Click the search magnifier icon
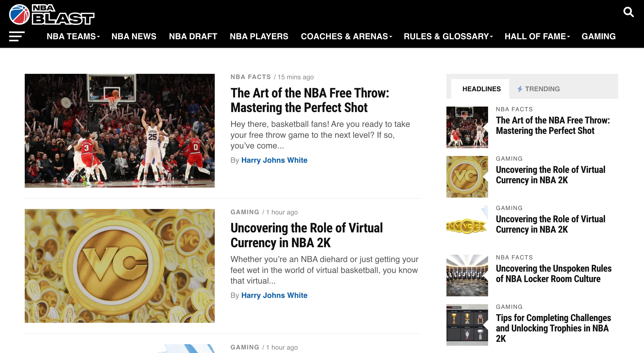 tap(628, 12)
